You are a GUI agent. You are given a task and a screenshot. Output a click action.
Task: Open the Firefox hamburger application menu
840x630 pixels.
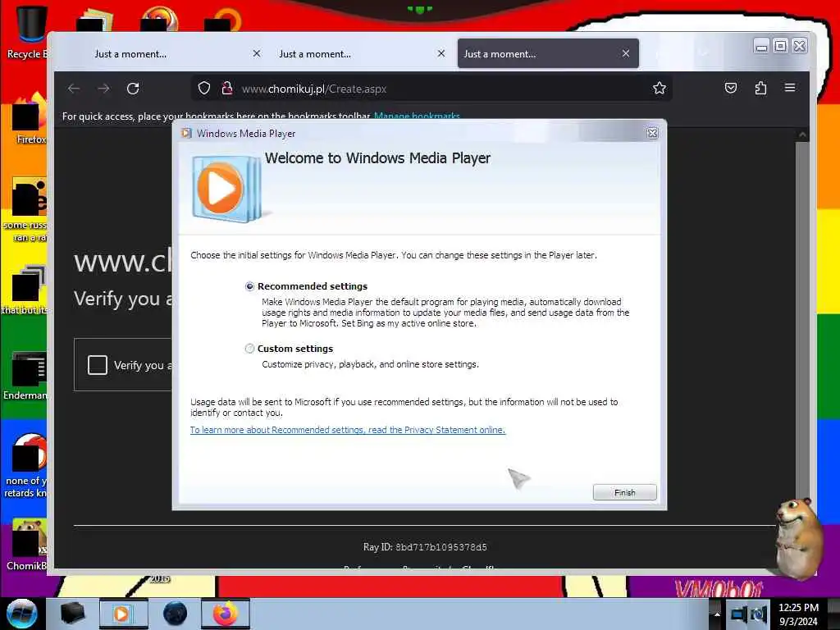[x=790, y=88]
